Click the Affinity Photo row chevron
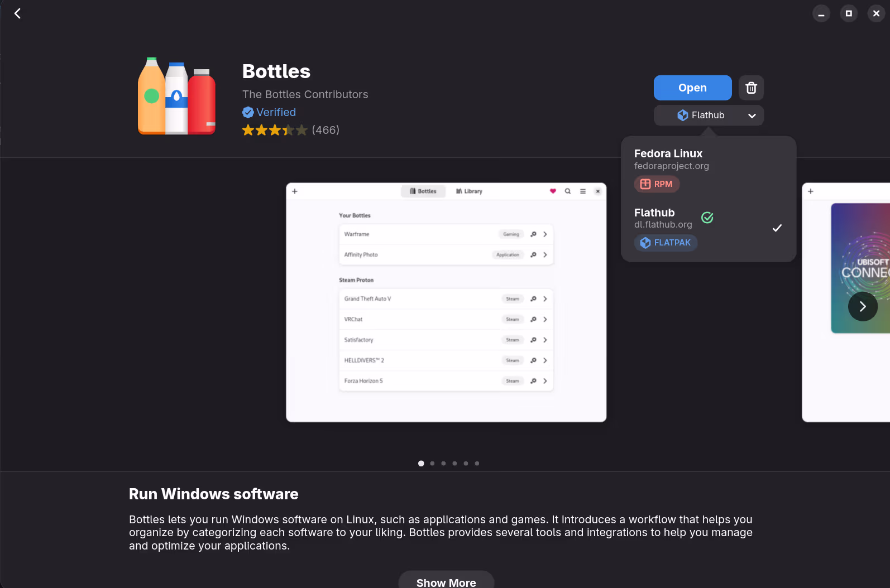Image resolution: width=890 pixels, height=588 pixels. coord(545,255)
